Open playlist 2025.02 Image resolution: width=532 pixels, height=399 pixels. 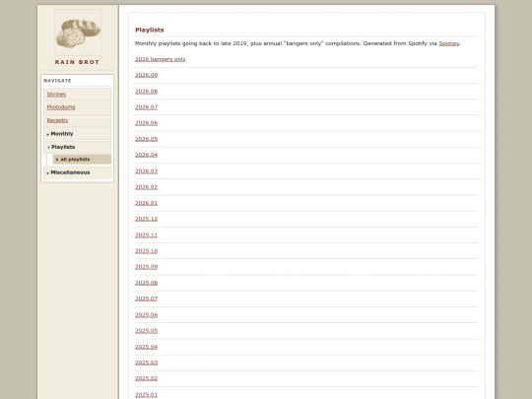click(x=146, y=378)
